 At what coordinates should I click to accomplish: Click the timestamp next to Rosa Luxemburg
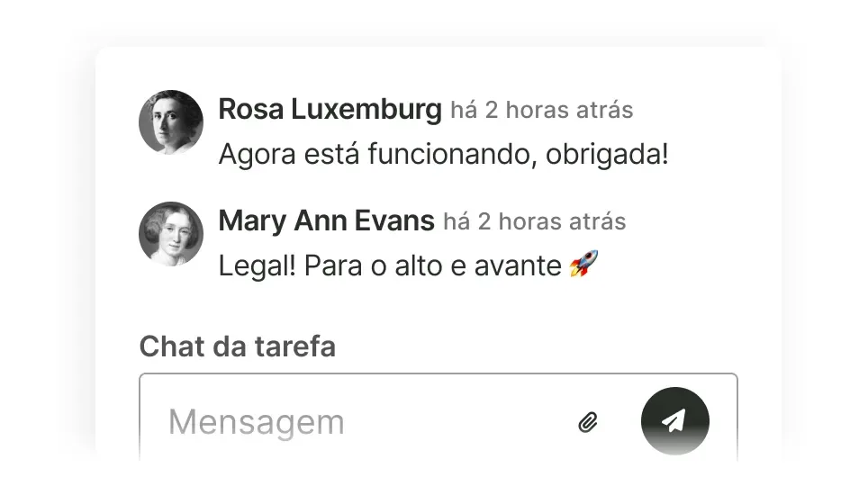click(541, 110)
